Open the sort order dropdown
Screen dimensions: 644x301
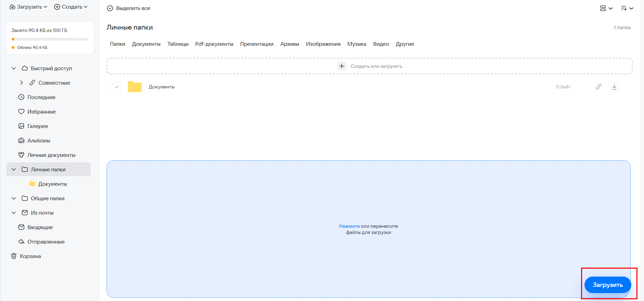[627, 8]
